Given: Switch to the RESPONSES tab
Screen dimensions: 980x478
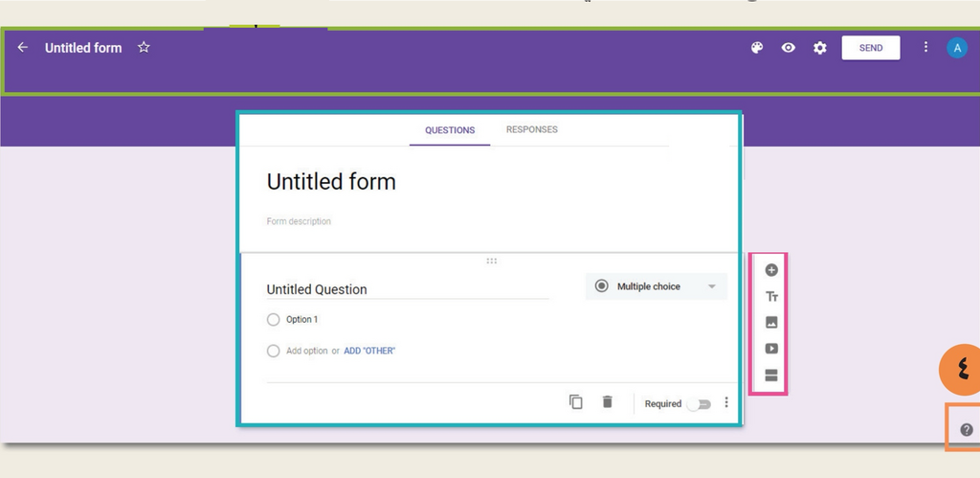Looking at the screenshot, I should pos(532,129).
